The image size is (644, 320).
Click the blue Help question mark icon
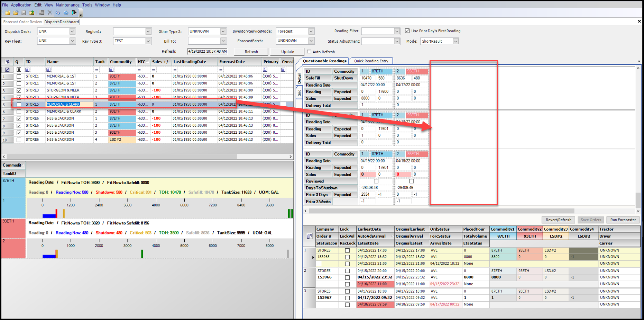click(66, 13)
